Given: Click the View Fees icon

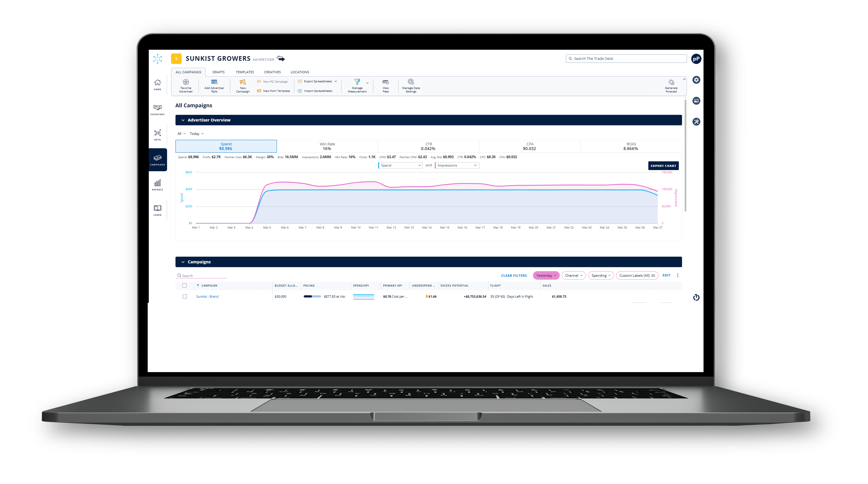Looking at the screenshot, I should pos(386,82).
